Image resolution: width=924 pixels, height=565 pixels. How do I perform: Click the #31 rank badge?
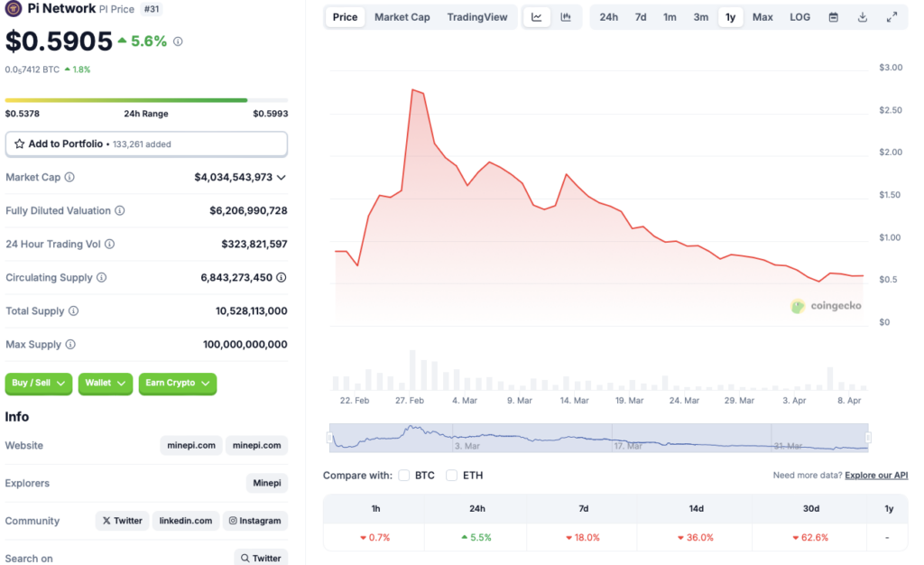pos(152,9)
